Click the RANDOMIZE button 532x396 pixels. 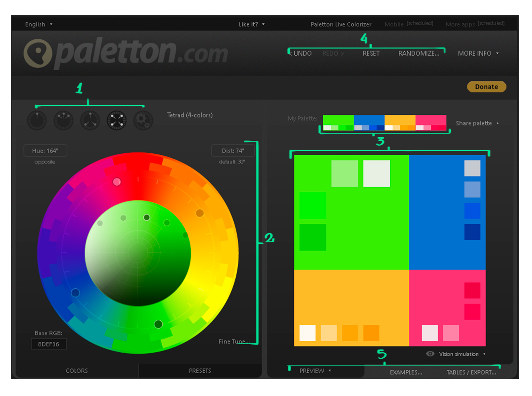pos(419,53)
